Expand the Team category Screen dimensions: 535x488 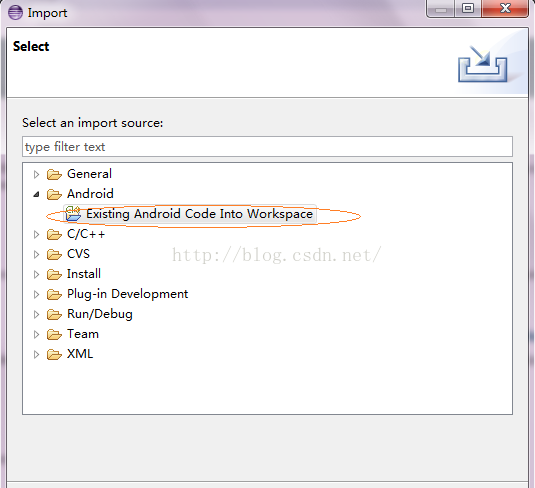36,334
